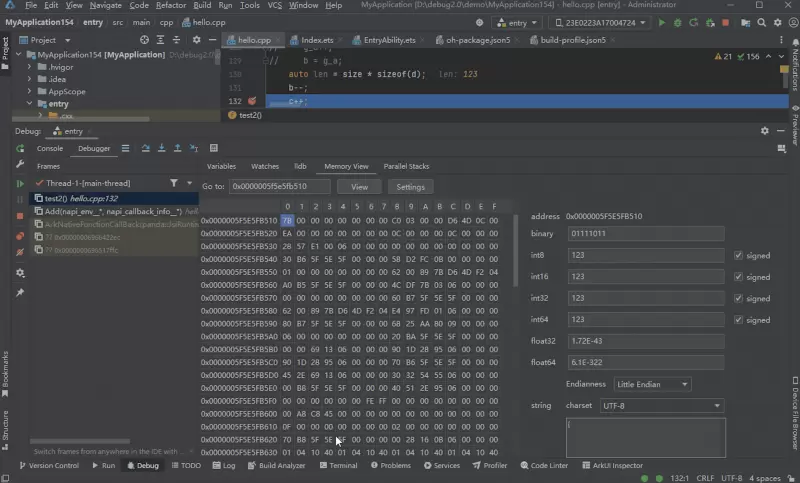Click the filter icon in the Frames panel

[x=174, y=183]
